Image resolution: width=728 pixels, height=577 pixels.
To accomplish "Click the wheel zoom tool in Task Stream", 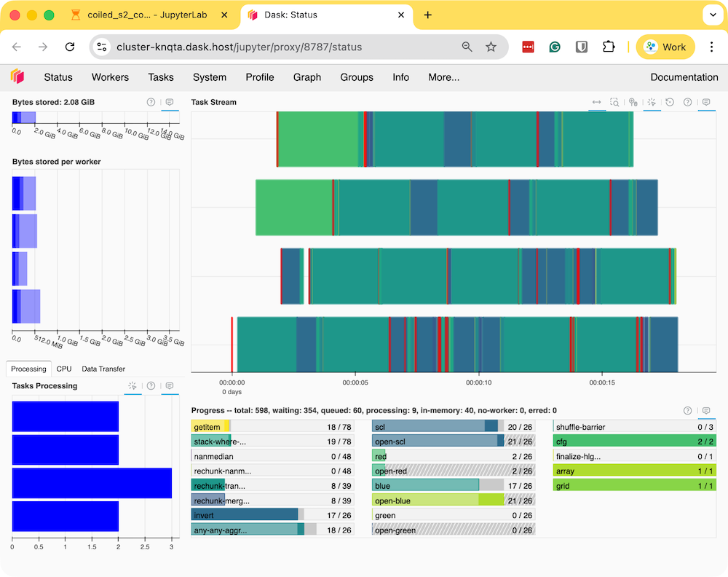I will click(x=633, y=103).
